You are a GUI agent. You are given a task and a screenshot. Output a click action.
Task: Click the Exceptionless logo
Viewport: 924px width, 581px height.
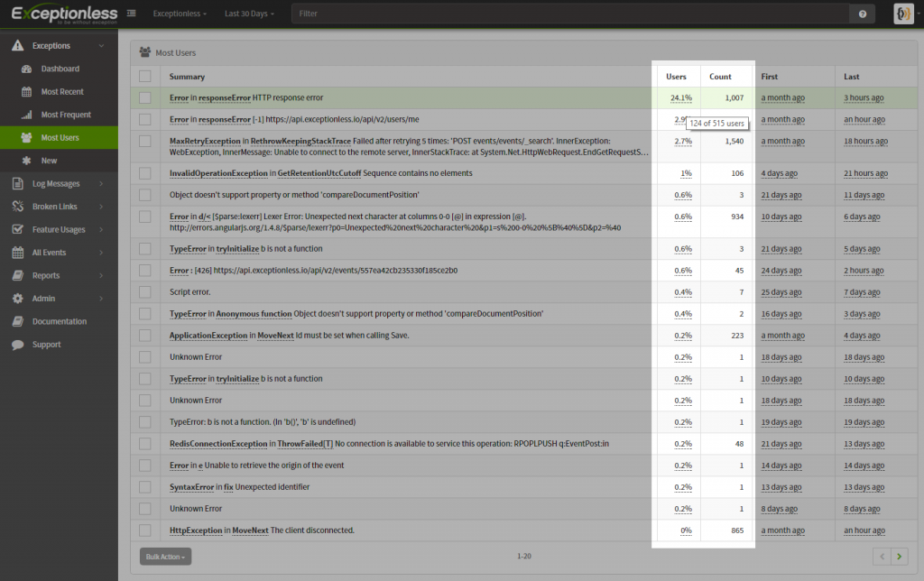[64, 14]
